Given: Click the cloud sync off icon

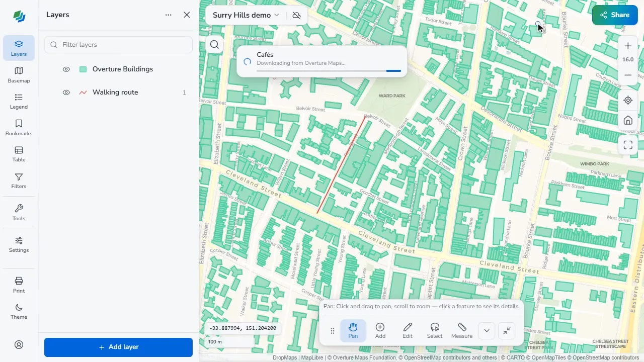Looking at the screenshot, I should pos(296,15).
